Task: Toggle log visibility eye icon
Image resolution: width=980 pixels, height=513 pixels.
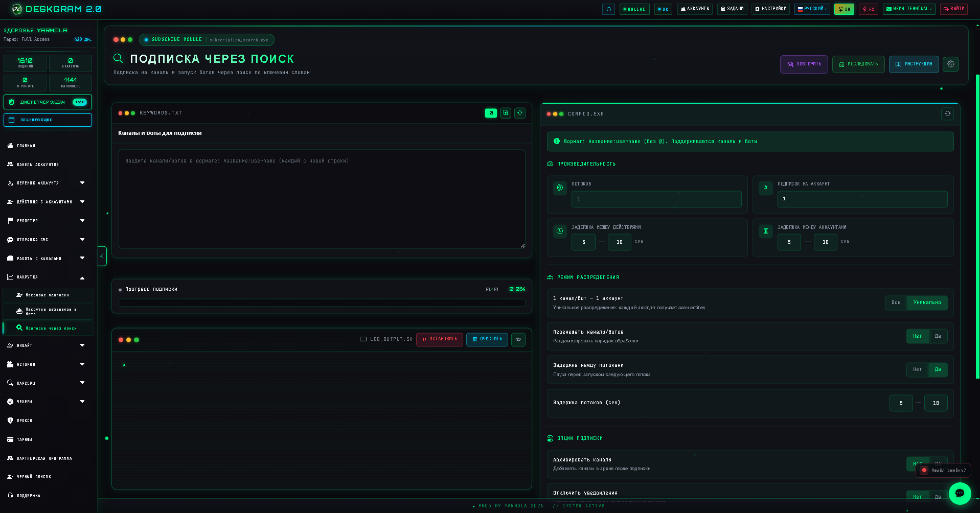Action: (x=518, y=339)
